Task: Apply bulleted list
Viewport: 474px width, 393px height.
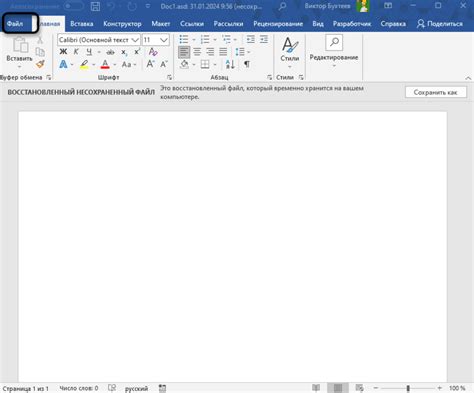Action: [184, 39]
